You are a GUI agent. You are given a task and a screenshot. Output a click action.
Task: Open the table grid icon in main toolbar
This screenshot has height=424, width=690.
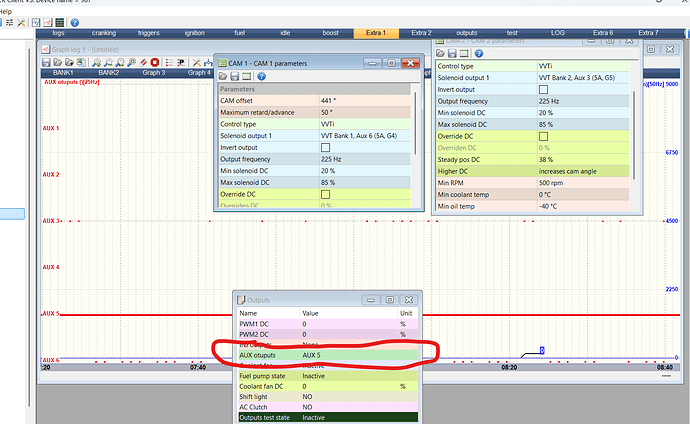tap(59, 22)
